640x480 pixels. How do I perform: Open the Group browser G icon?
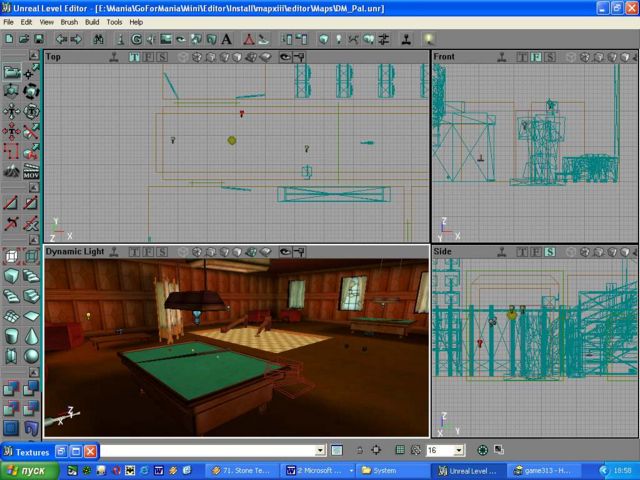136,39
